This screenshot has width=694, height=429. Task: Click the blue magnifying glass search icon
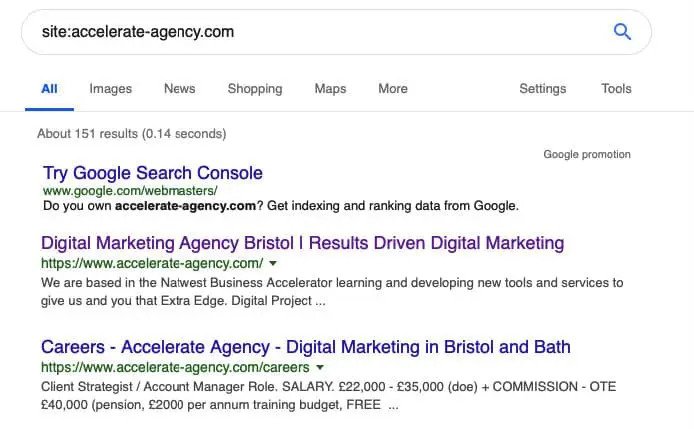[622, 32]
